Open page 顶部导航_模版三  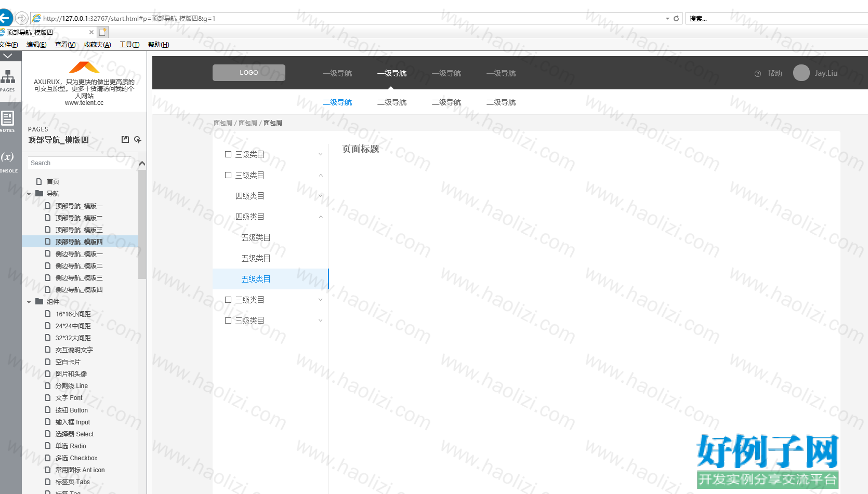[x=79, y=230]
